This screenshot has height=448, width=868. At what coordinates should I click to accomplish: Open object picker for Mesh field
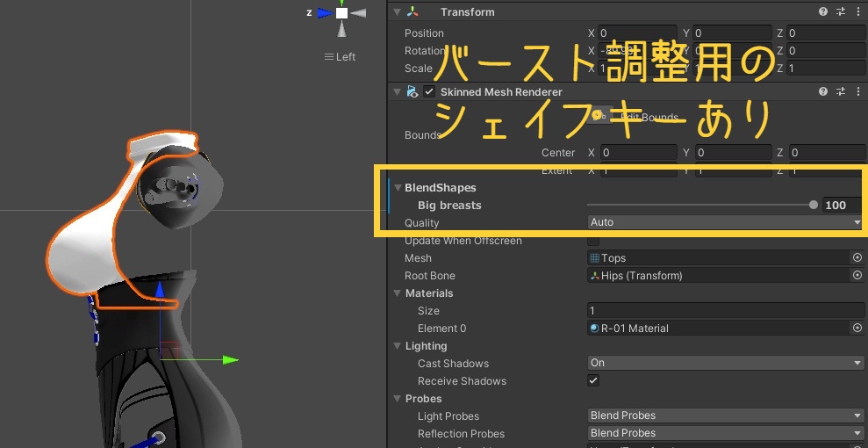(857, 257)
